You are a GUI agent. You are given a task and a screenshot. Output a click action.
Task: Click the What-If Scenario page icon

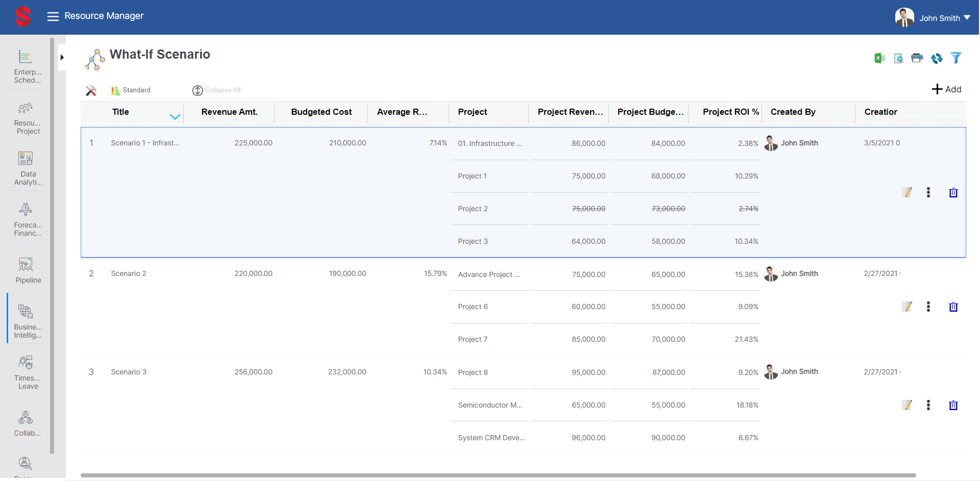(94, 60)
